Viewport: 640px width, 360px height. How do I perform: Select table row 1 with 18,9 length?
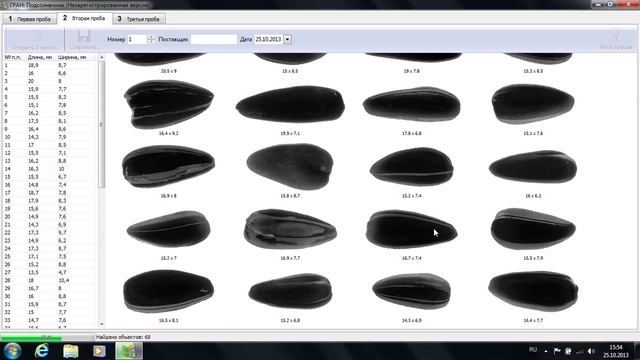(x=50, y=65)
